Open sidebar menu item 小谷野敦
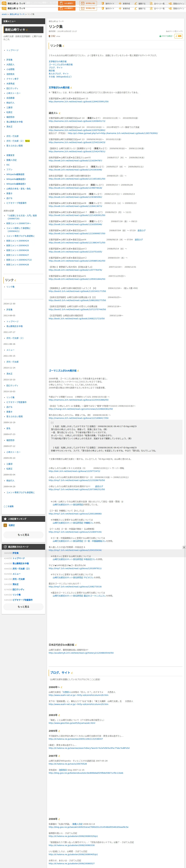The width and height of the screenshot is (186, 868). pyautogui.click(x=10, y=69)
